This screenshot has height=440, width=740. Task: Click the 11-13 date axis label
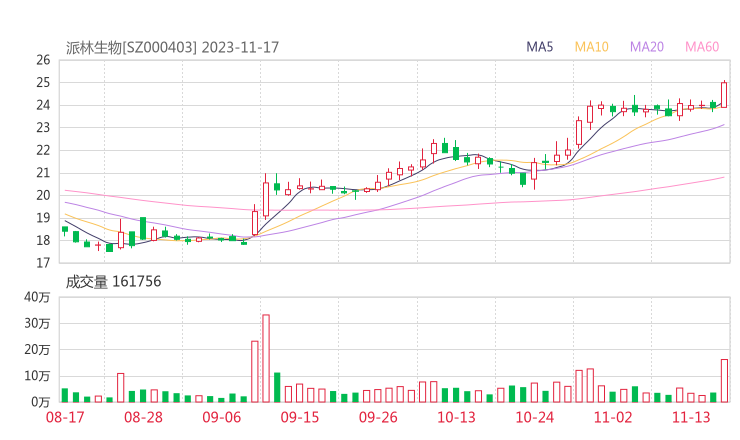click(x=691, y=417)
